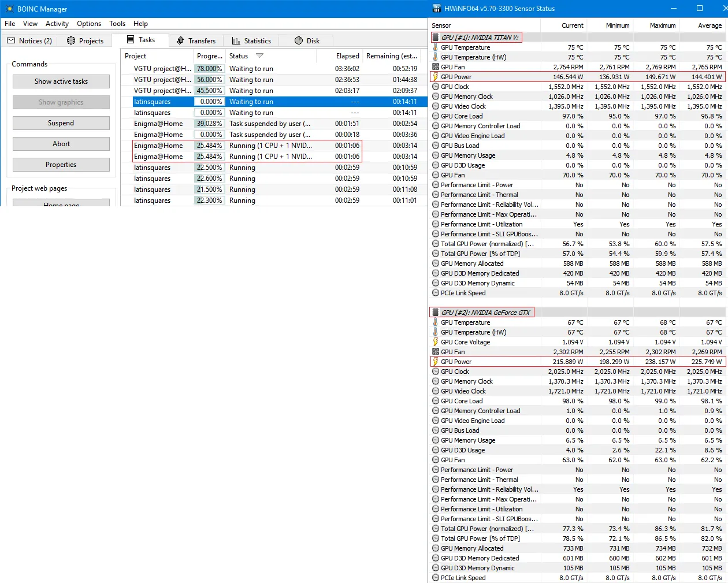Viewport: 728px width, 583px height.
Task: Click the Status column sort arrow
Action: click(259, 56)
